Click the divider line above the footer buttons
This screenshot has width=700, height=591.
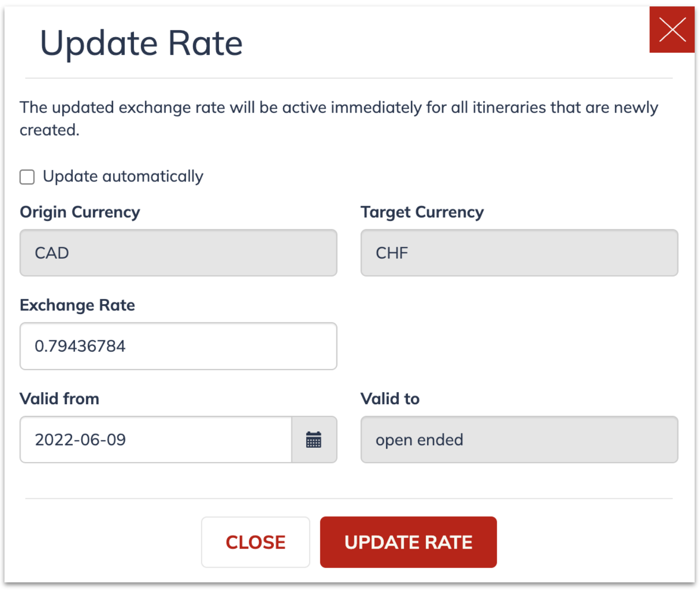click(349, 498)
